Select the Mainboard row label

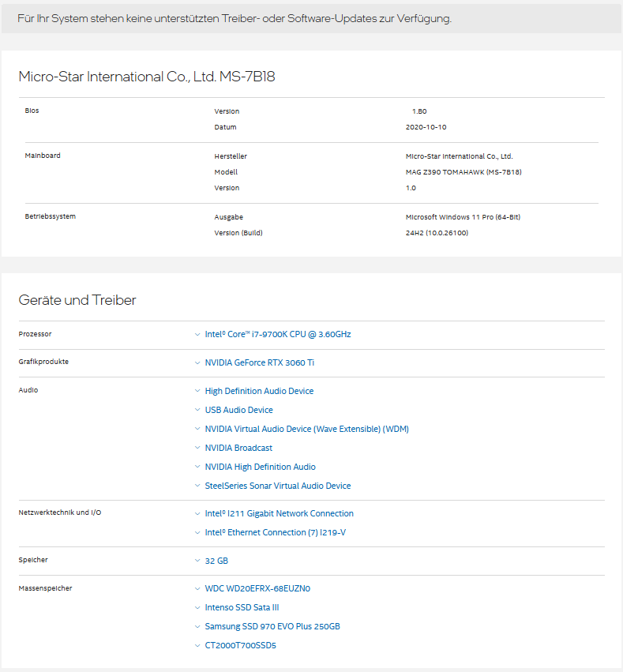click(43, 155)
